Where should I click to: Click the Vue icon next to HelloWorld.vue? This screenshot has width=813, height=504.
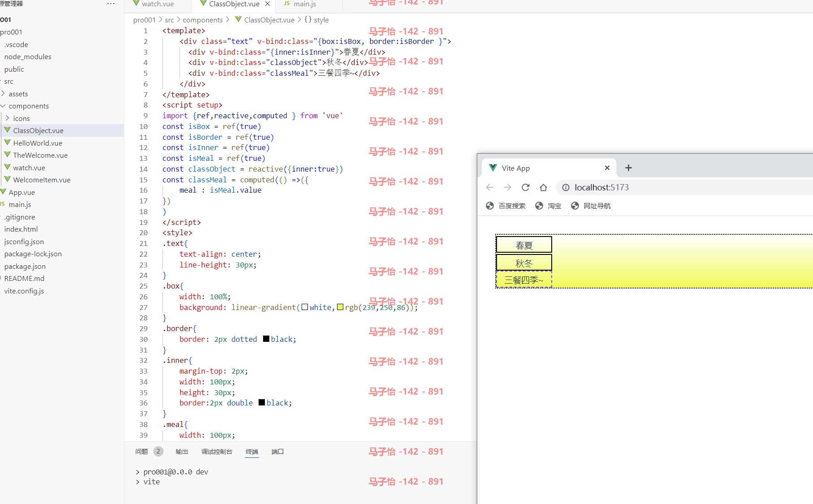click(x=7, y=142)
